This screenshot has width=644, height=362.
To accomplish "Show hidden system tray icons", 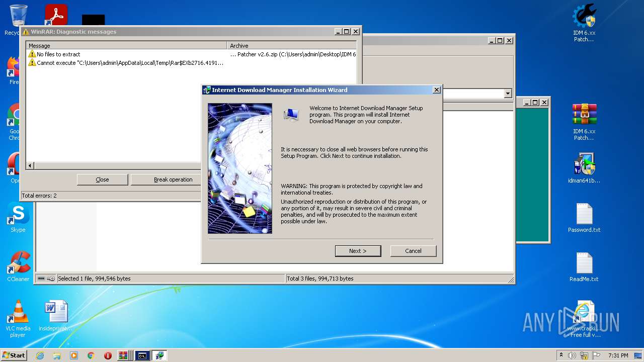I will (x=561, y=355).
